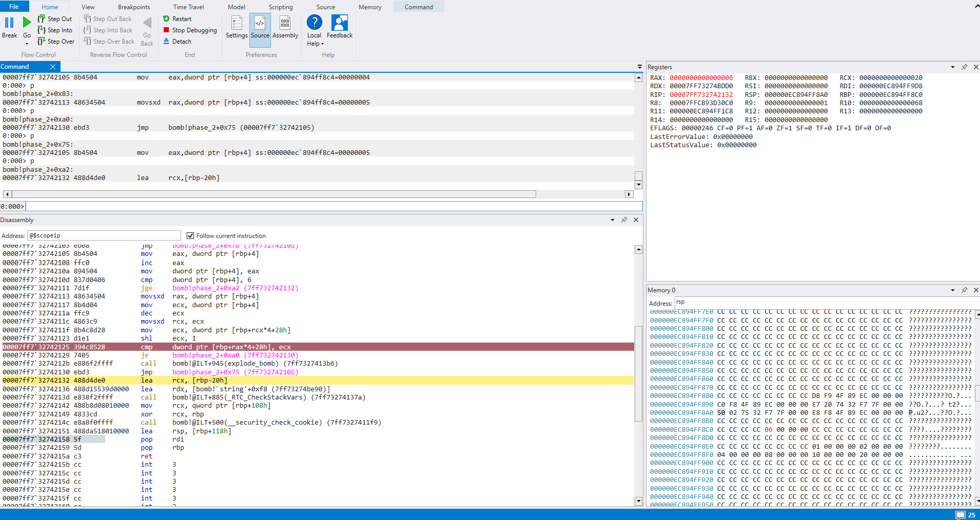
Task: Toggle Follow current instruction checkbox
Action: pos(190,236)
